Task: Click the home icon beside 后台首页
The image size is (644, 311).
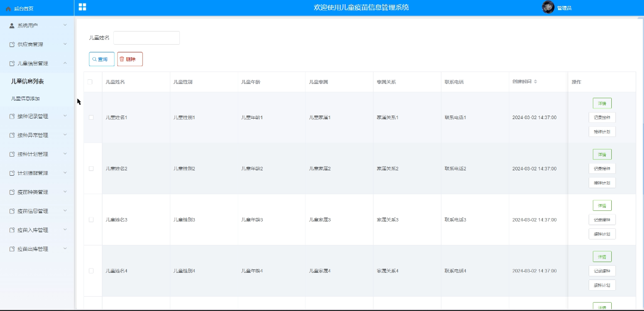Action: (8, 8)
